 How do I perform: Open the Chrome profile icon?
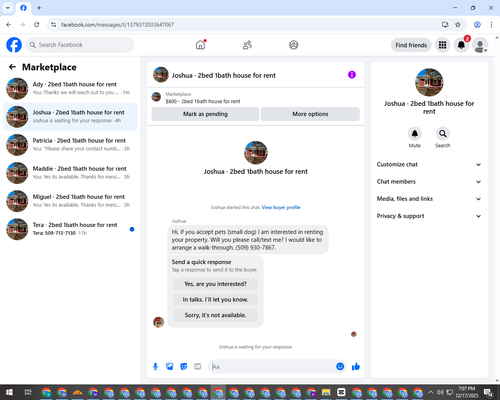point(477,24)
